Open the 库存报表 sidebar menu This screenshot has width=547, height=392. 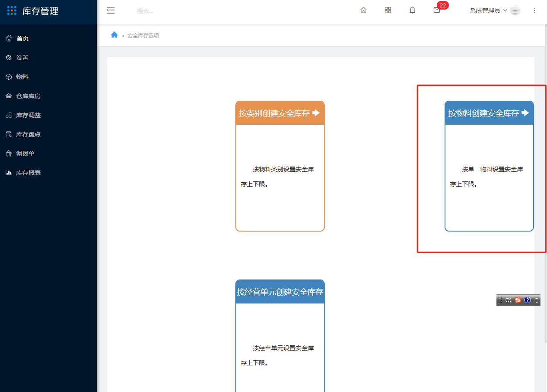coord(48,173)
